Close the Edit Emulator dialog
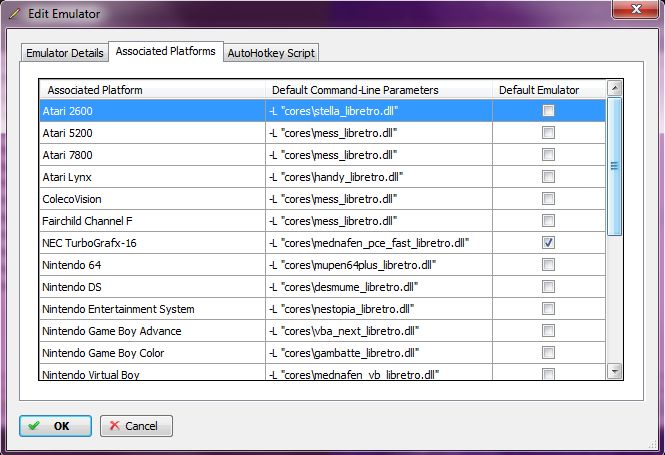The width and height of the screenshot is (665, 455). (x=635, y=9)
